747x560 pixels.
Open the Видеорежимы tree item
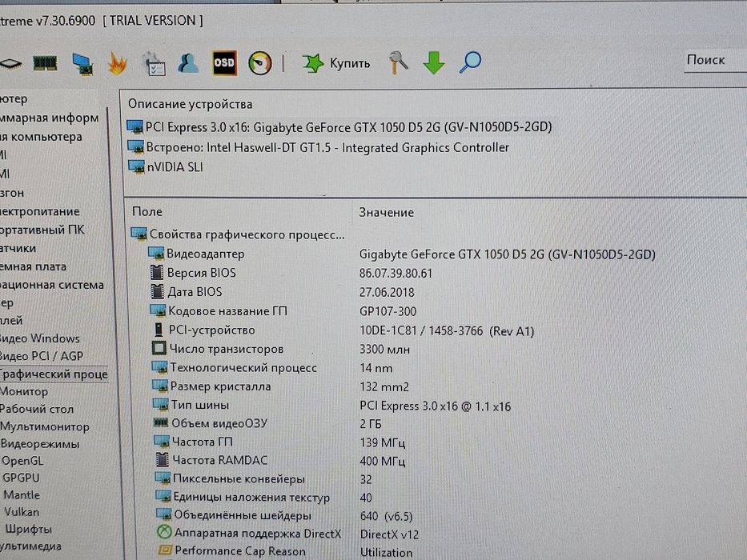point(40,444)
